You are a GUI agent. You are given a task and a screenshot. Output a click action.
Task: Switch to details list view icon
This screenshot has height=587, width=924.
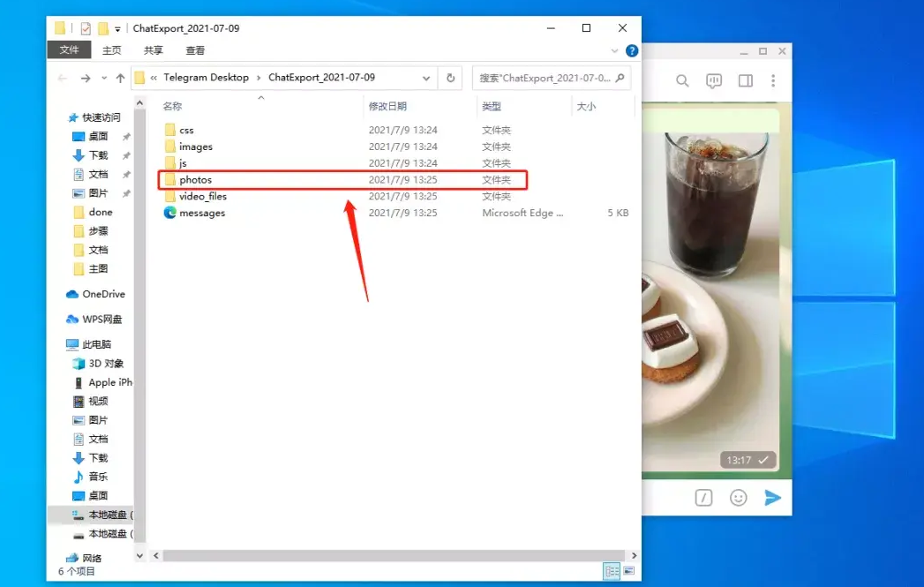pos(612,572)
